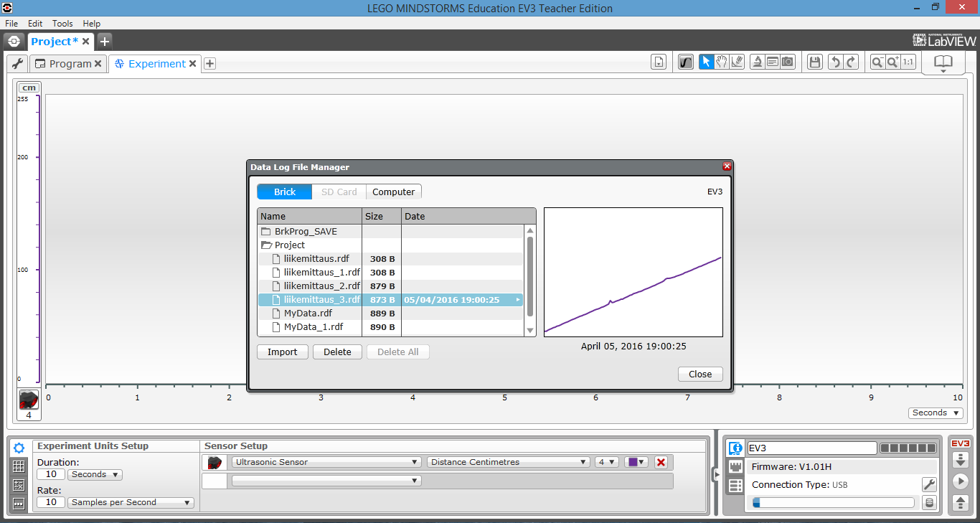Save the project with floppy icon
Viewport: 980px width, 523px height.
(814, 62)
